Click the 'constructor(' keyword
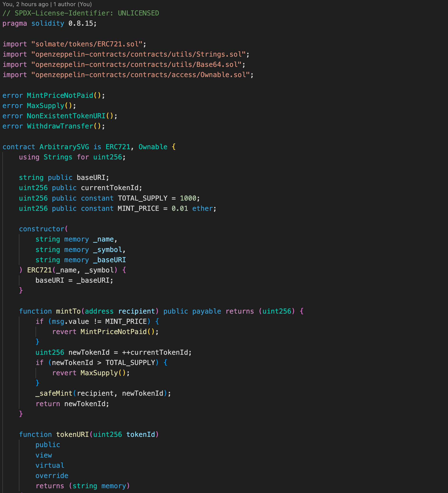Viewport: 448px width, 493px height. (x=44, y=229)
